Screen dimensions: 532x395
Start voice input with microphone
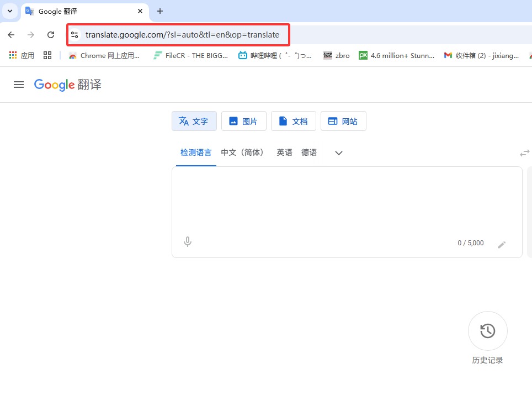[188, 242]
